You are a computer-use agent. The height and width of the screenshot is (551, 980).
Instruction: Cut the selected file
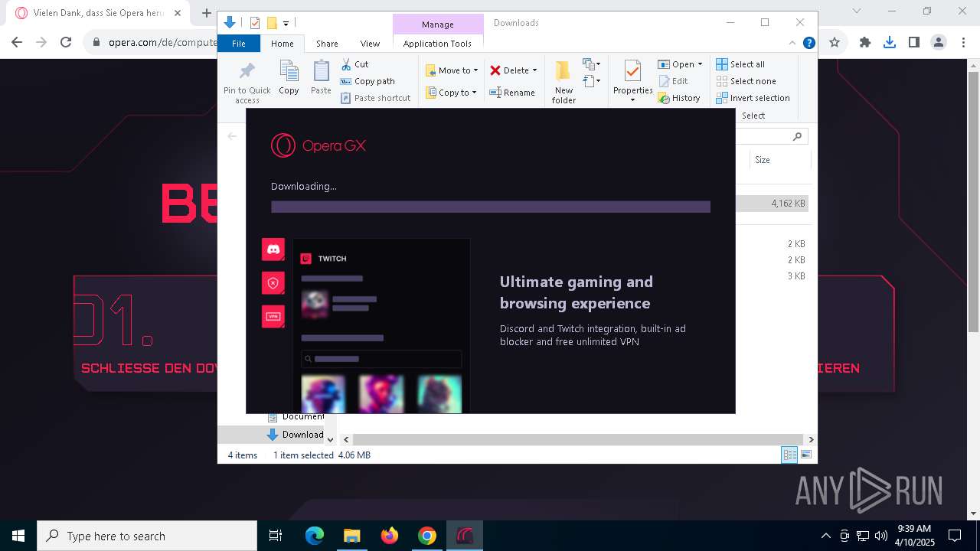(354, 64)
